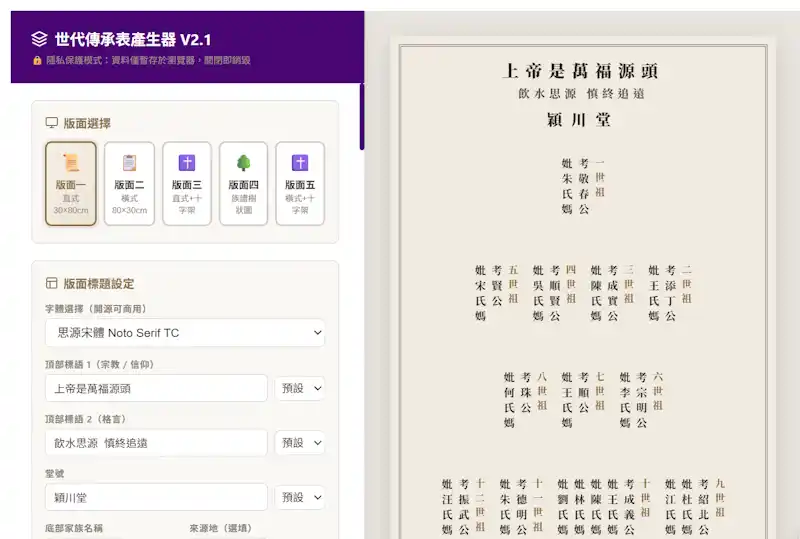The width and height of the screenshot is (800, 539).
Task: Click the 版面標題設定 section heading
Action: click(98, 283)
